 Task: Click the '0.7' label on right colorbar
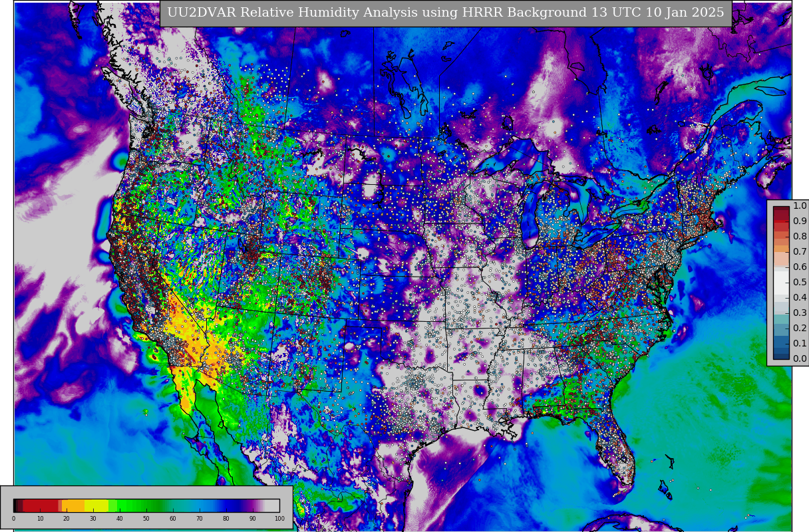[x=800, y=252]
